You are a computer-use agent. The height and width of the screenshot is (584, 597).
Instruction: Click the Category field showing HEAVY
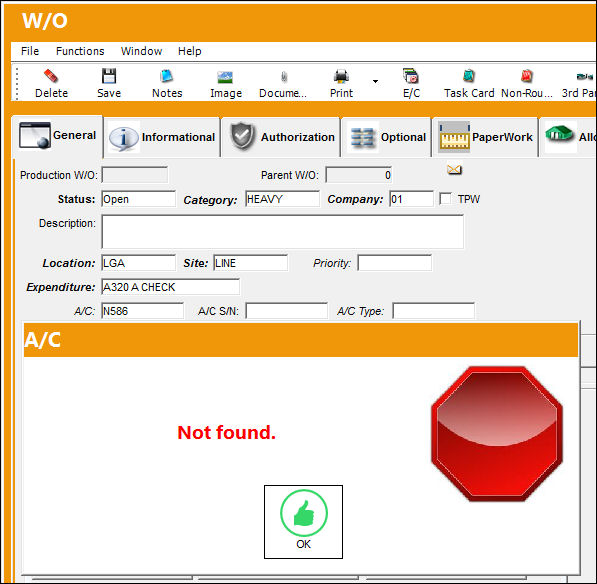pos(282,199)
